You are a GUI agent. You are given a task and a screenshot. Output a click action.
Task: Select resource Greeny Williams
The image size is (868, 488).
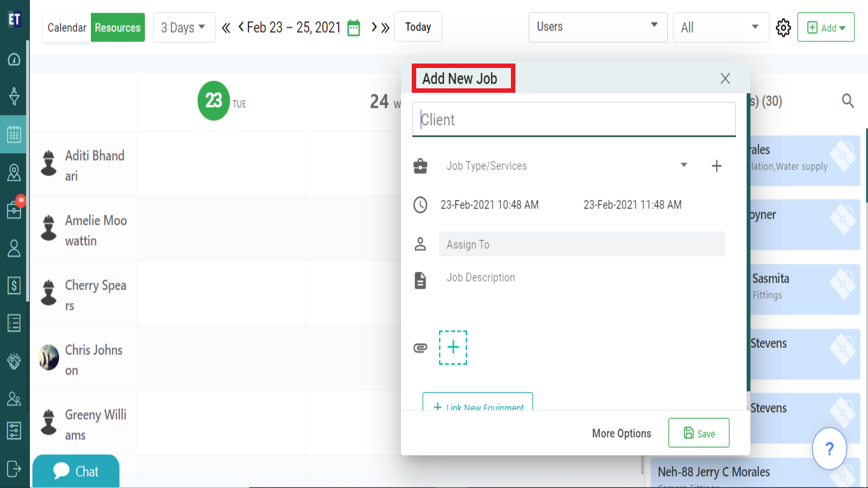pos(84,423)
